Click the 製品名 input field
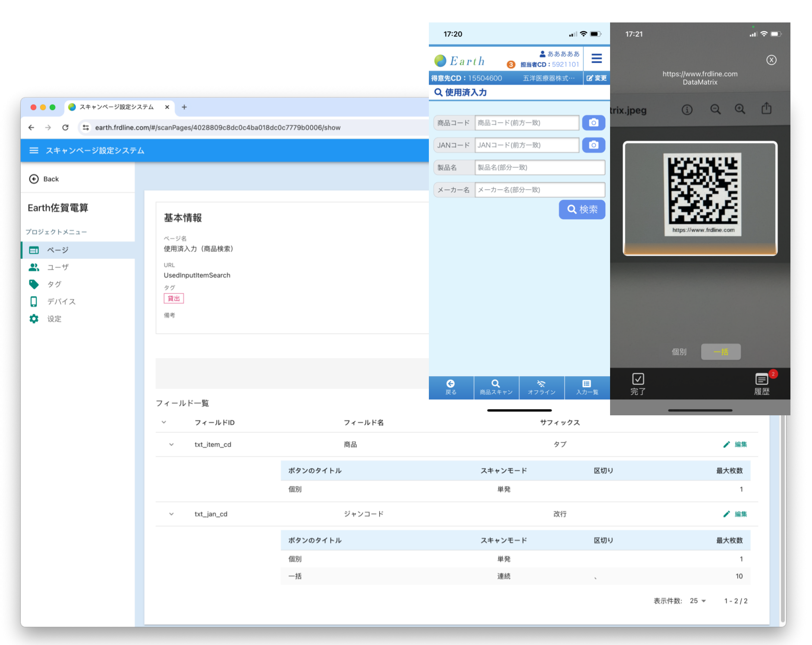The height and width of the screenshot is (645, 812). [540, 168]
